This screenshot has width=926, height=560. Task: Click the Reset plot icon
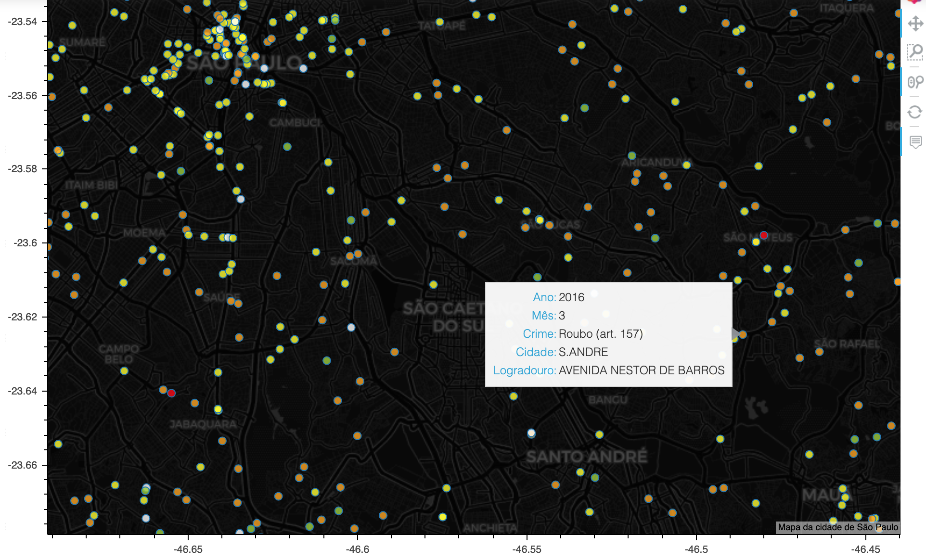915,112
